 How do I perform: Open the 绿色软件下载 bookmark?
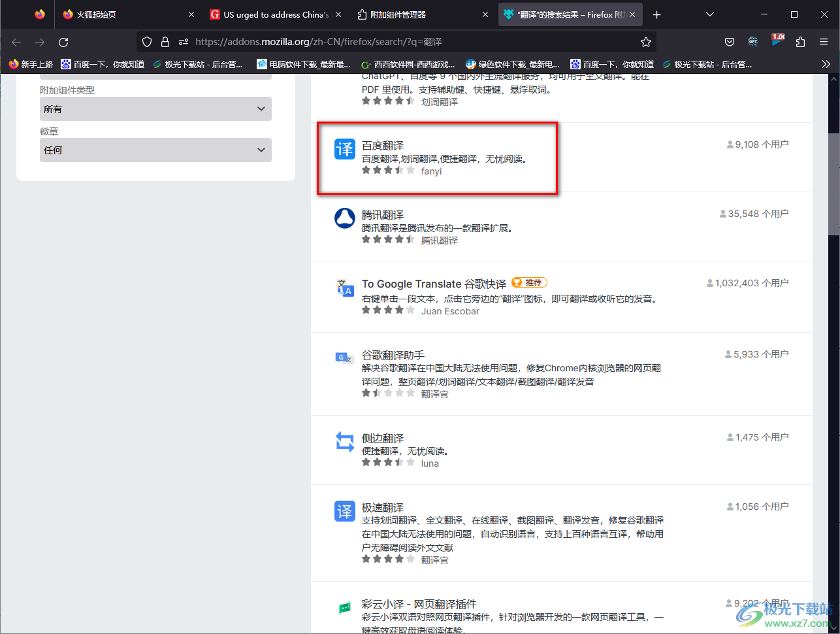(x=513, y=64)
